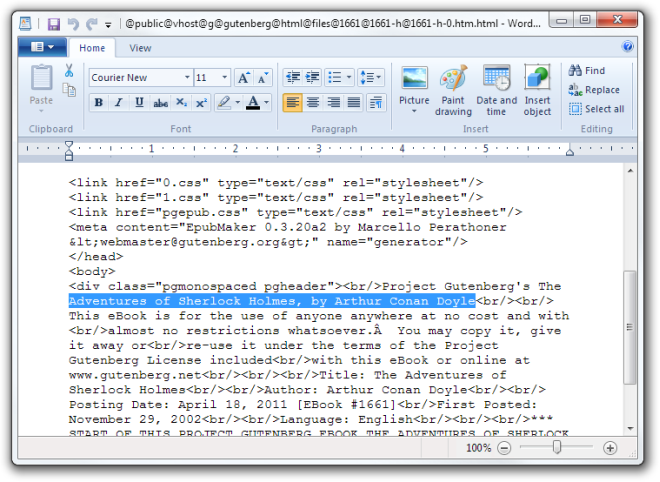The image size is (660, 482).
Task: Click the bullet list icon
Action: coord(335,77)
